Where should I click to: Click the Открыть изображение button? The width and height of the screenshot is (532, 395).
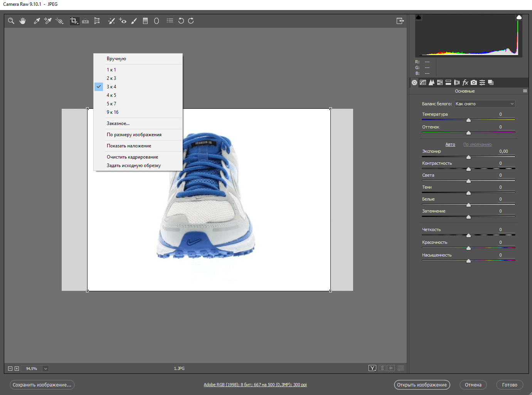[422, 385]
